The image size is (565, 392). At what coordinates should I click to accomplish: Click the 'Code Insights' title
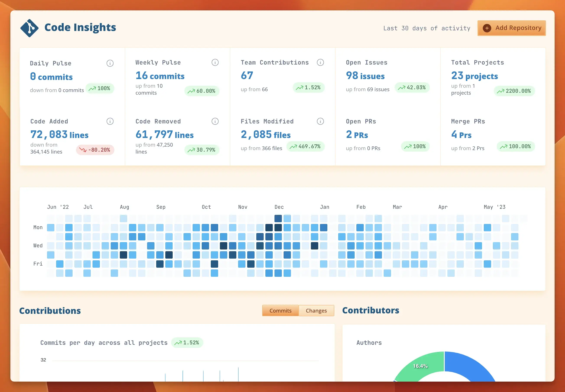click(80, 27)
